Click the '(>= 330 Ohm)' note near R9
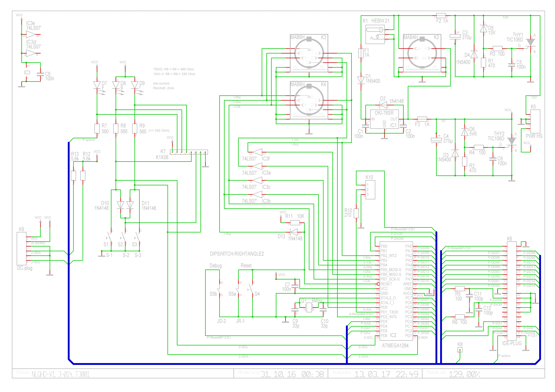Viewport: 555px width, 392px height. (159, 131)
